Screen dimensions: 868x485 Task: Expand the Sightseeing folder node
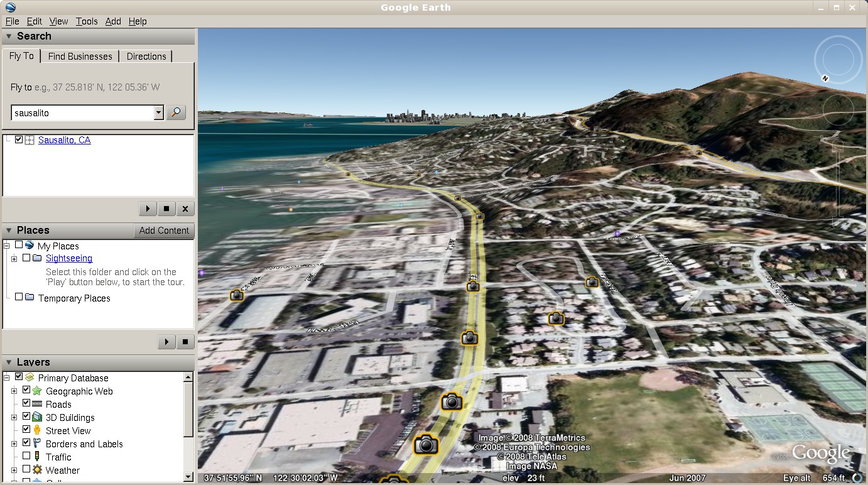(x=14, y=259)
